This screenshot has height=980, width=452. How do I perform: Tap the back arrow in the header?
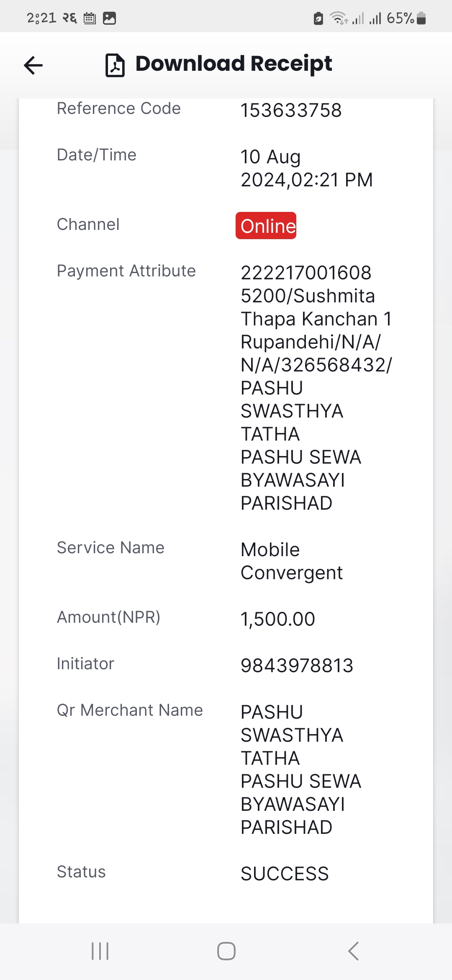pyautogui.click(x=33, y=65)
